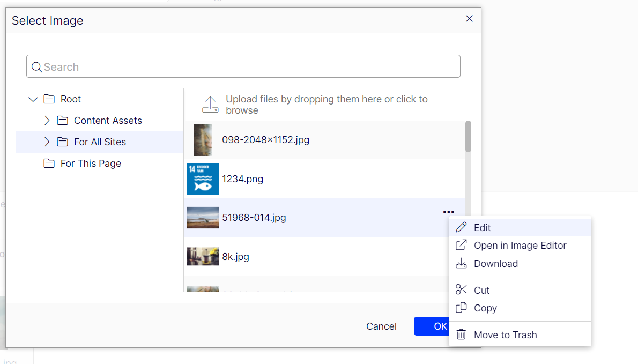Select the For This Page folder
Viewport: 638px width, 364px height.
coord(91,164)
